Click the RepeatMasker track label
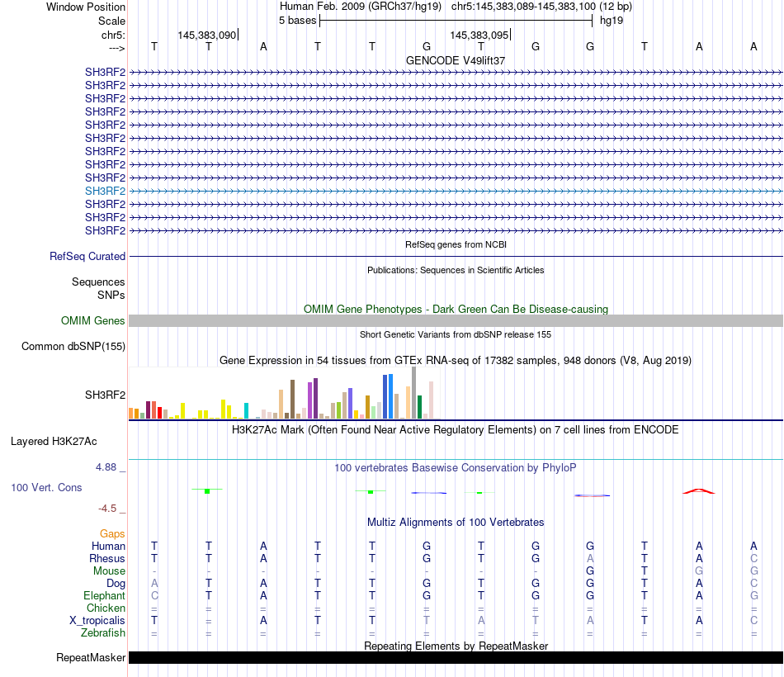This screenshot has height=677, width=784. click(91, 657)
